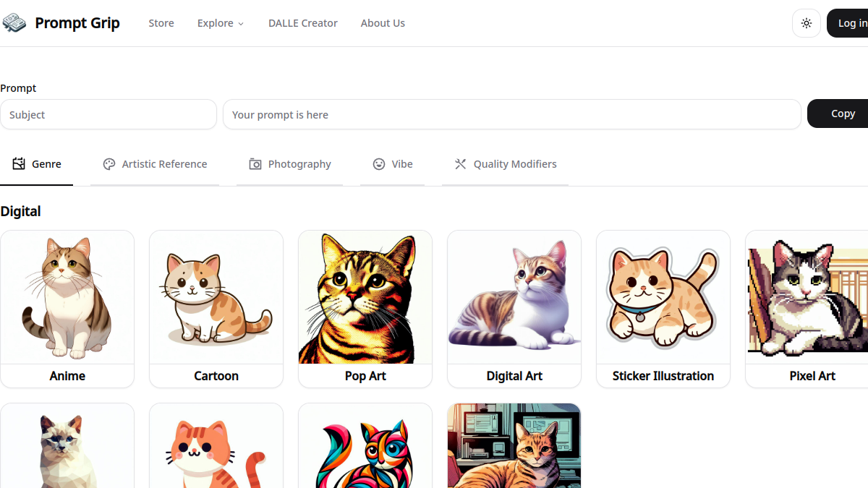Expand the Explore dropdown menu
868x488 pixels.
(x=221, y=23)
